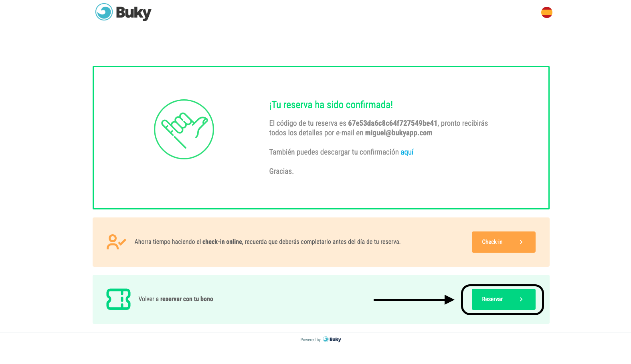
Task: Click the Buky wave logo icon
Action: click(104, 12)
